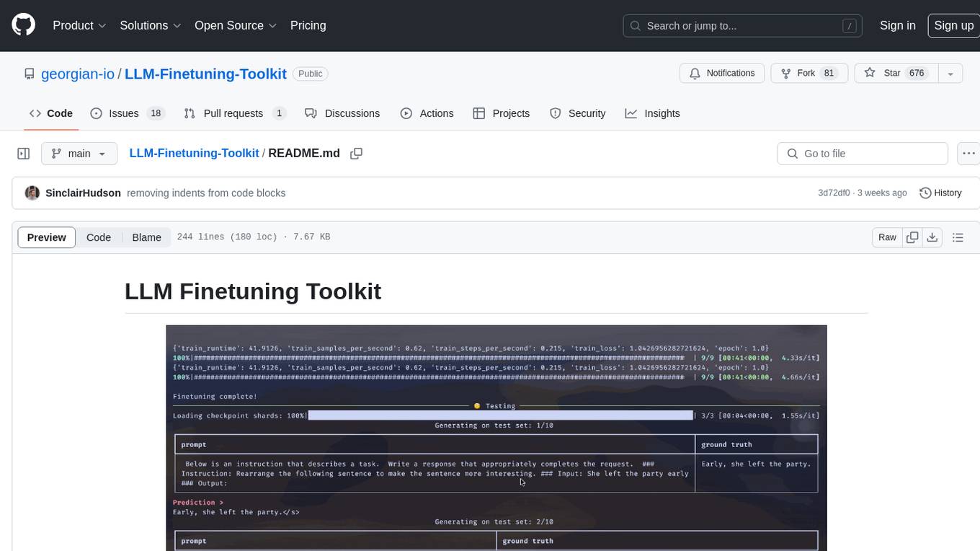Screen dimensions: 980x551
Task: Open SinclairHudson's profile link
Action: coord(83,193)
